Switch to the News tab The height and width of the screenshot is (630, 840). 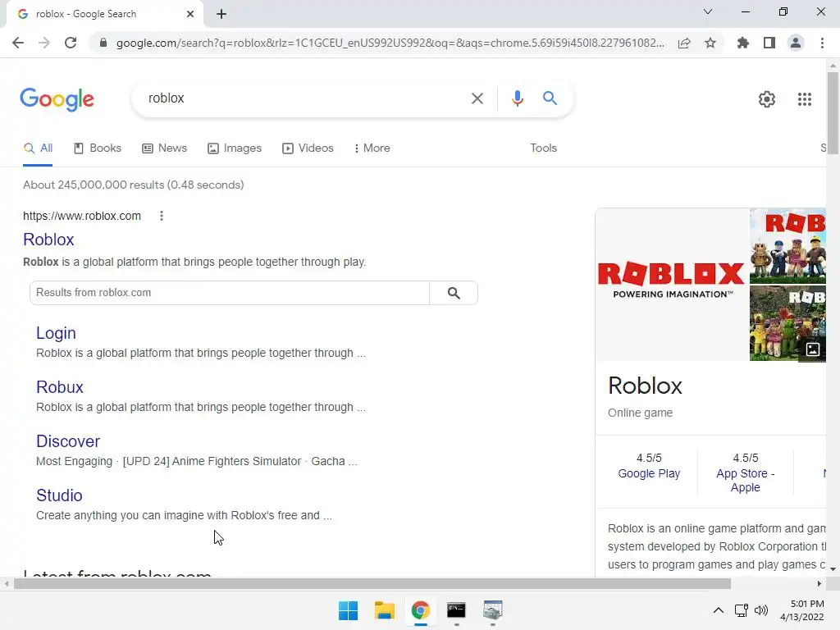(164, 148)
